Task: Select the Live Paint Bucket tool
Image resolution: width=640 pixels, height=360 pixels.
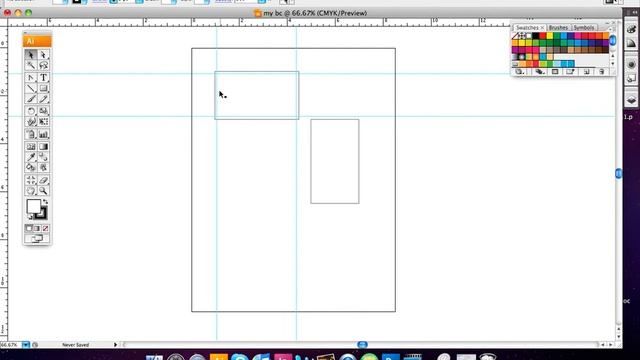Action: click(x=31, y=167)
